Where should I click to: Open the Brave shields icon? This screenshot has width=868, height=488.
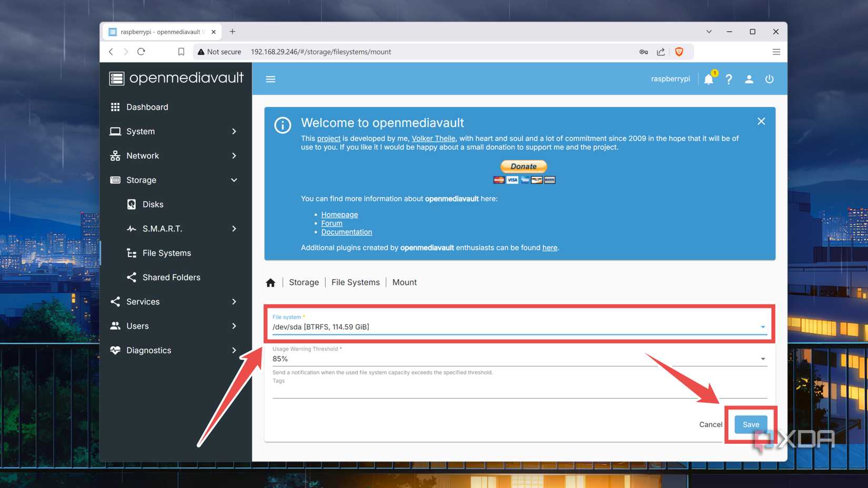[x=679, y=52]
